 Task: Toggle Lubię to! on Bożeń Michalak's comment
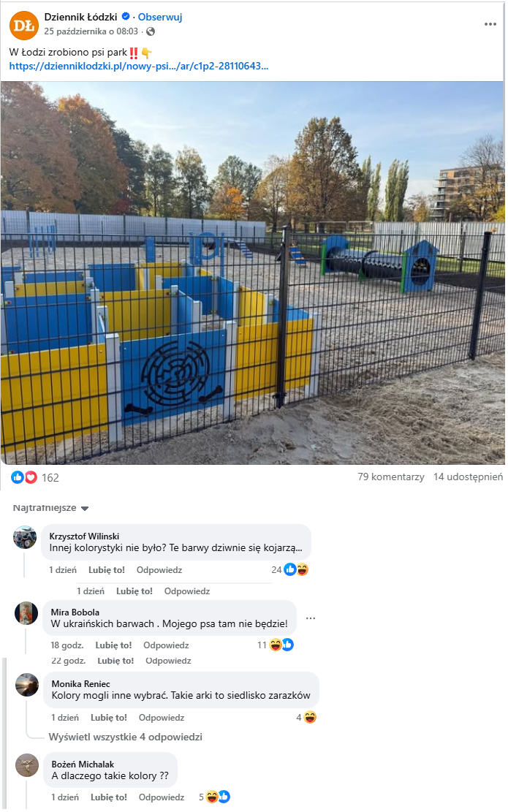[109, 797]
